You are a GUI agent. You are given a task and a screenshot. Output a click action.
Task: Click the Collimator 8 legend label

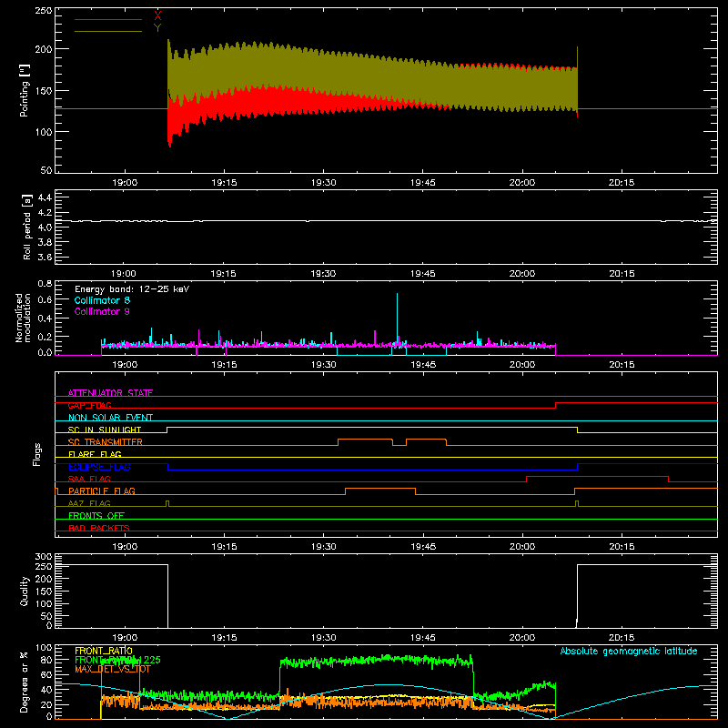point(102,300)
